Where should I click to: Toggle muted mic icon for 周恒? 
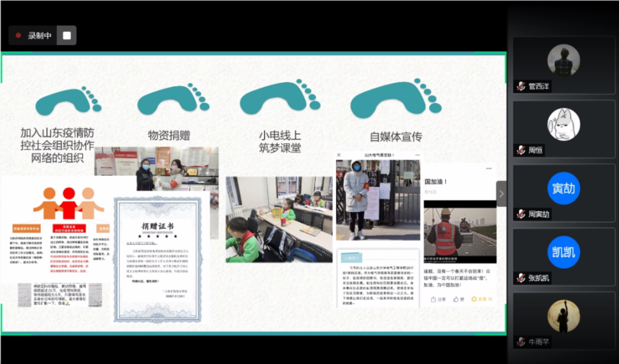[521, 150]
